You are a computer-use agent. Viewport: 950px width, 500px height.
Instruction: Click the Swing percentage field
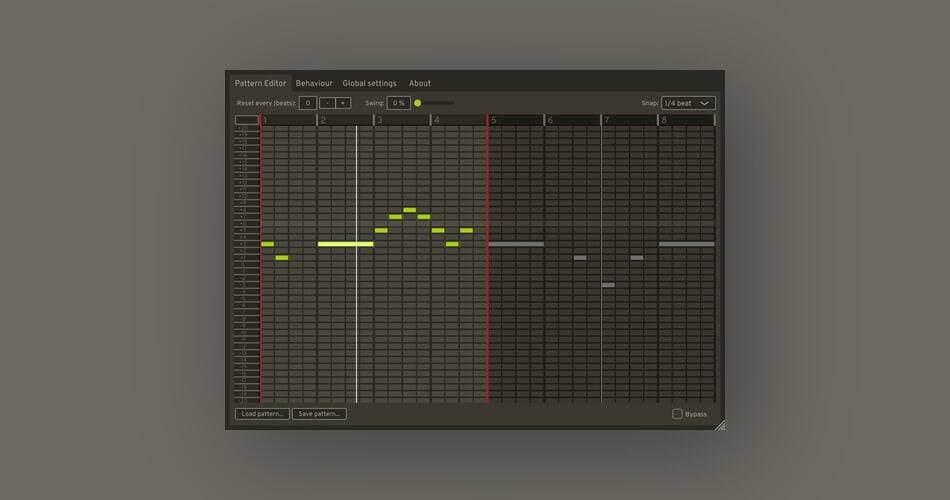pyautogui.click(x=399, y=103)
